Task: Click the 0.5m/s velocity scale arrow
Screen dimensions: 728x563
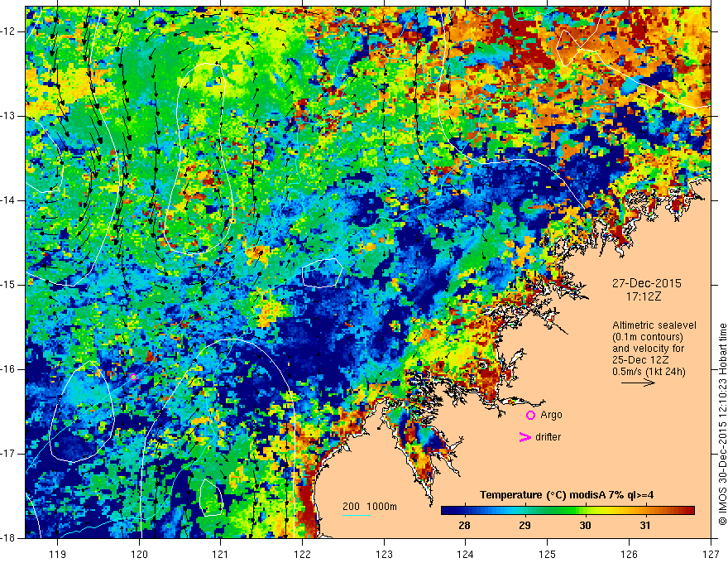Action: tap(638, 383)
